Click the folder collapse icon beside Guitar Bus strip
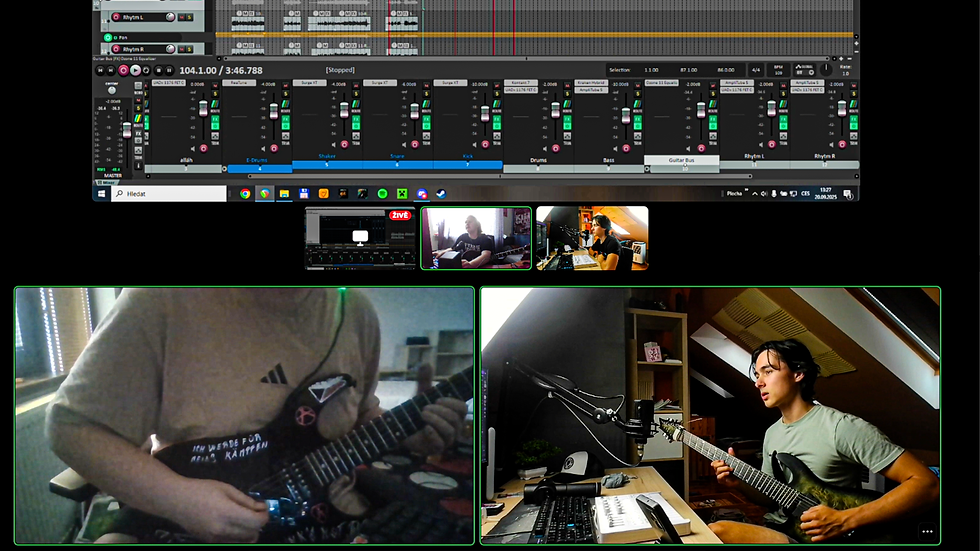 [x=647, y=169]
